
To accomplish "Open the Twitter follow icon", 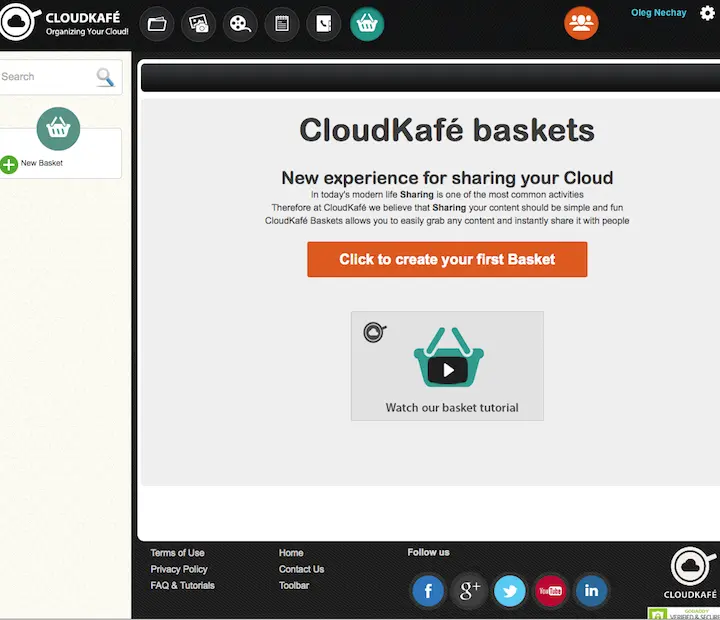I will pos(510,591).
